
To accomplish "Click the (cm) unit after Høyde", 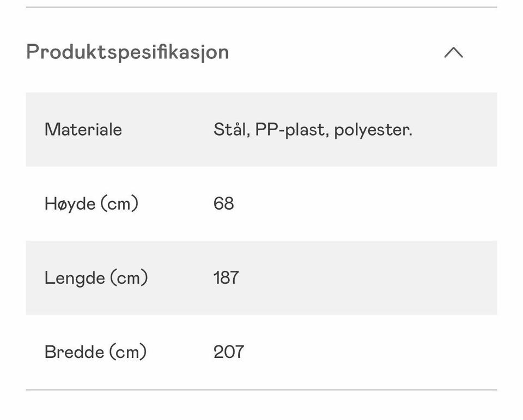I will [x=119, y=204].
